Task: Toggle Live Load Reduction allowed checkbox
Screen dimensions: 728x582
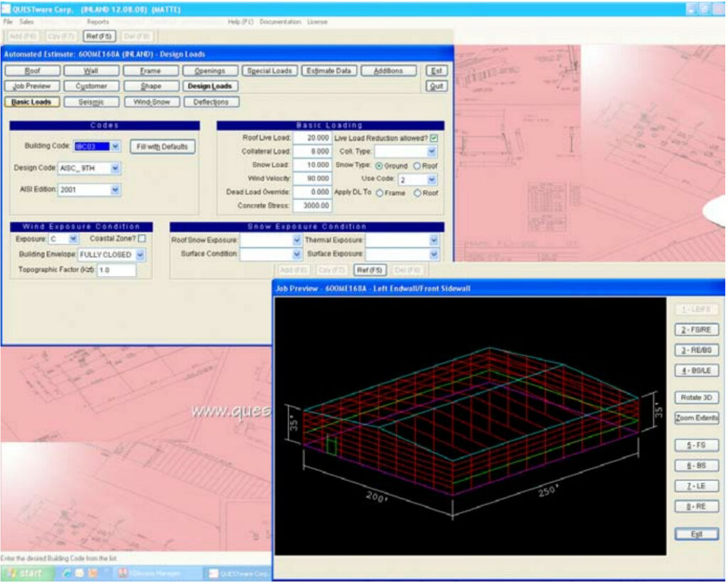Action: (x=434, y=138)
